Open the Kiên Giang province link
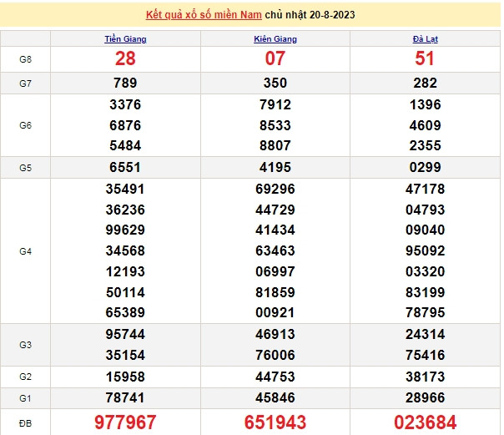The width and height of the screenshot is (504, 435). pos(275,39)
